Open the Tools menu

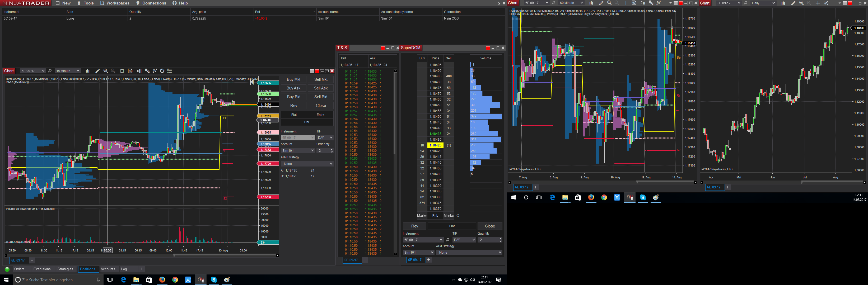[x=85, y=3]
